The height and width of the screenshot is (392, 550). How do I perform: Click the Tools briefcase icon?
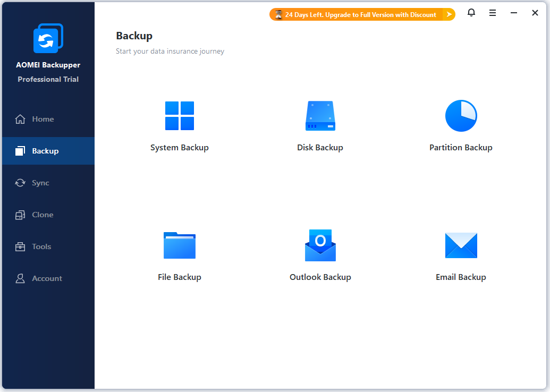[20, 246]
